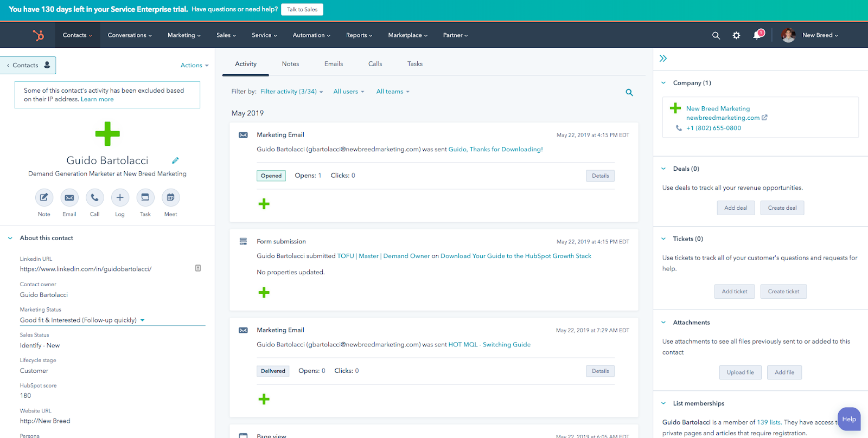Open the settings gear icon
The height and width of the screenshot is (438, 868).
click(736, 35)
